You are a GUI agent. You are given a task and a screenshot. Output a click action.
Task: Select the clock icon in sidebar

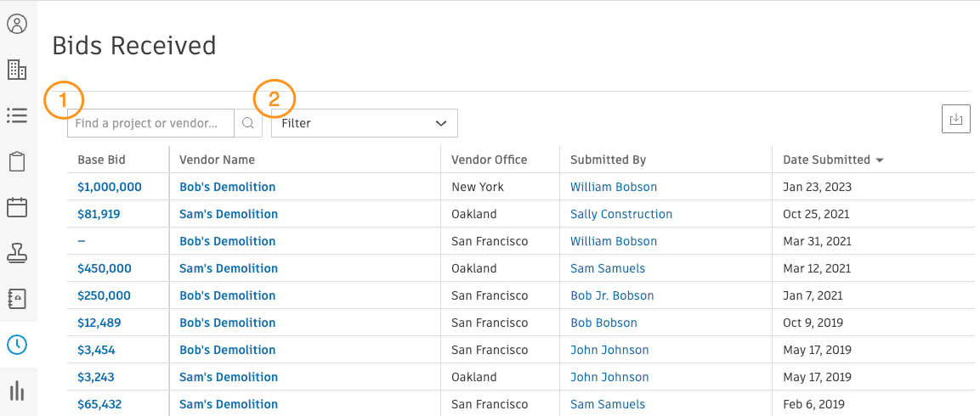[x=17, y=344]
